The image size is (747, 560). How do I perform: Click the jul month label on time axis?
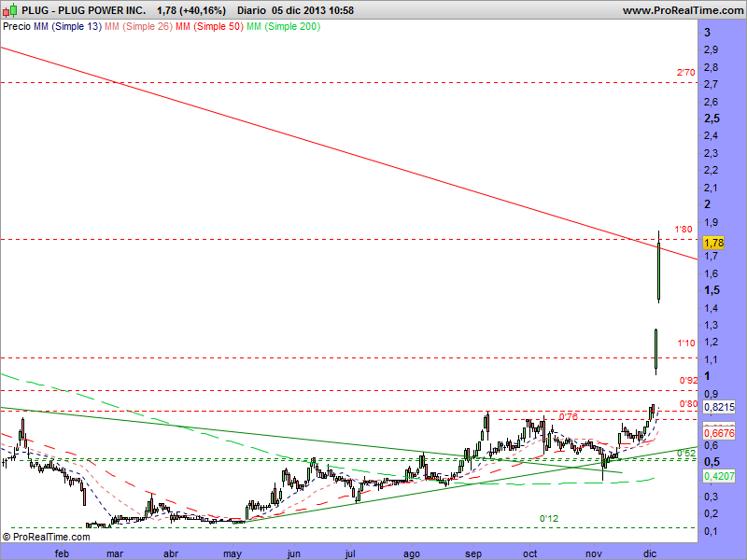click(x=350, y=553)
